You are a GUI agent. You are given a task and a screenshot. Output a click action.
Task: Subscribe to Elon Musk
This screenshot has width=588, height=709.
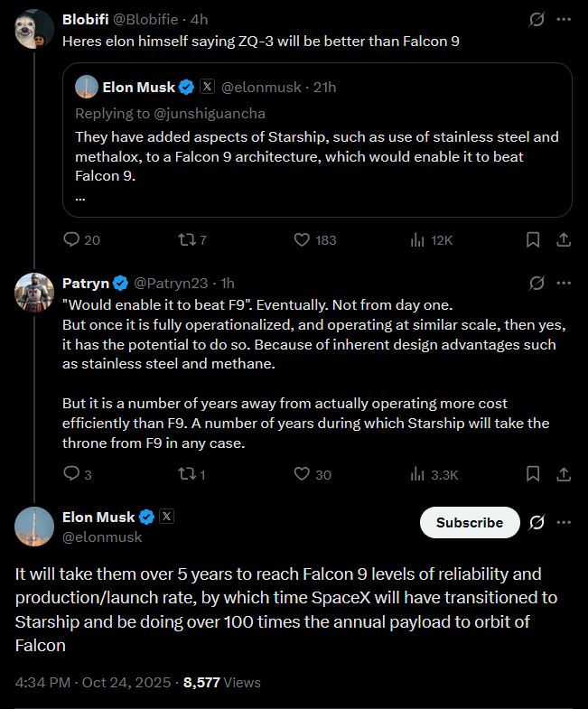tap(469, 522)
